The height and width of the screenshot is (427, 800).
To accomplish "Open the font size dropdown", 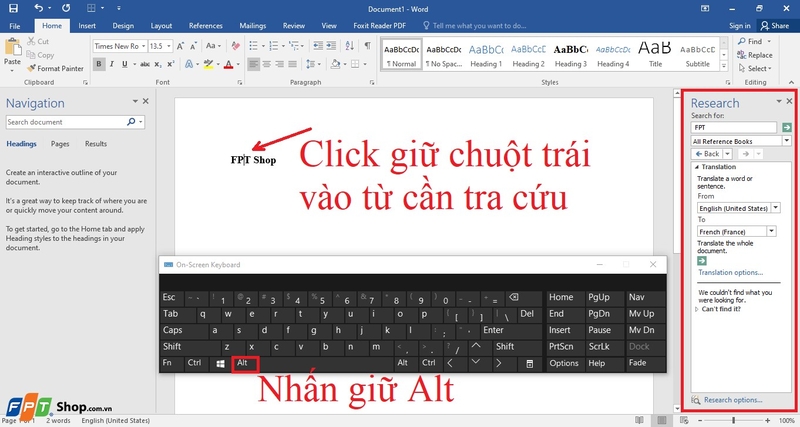I will [x=168, y=46].
